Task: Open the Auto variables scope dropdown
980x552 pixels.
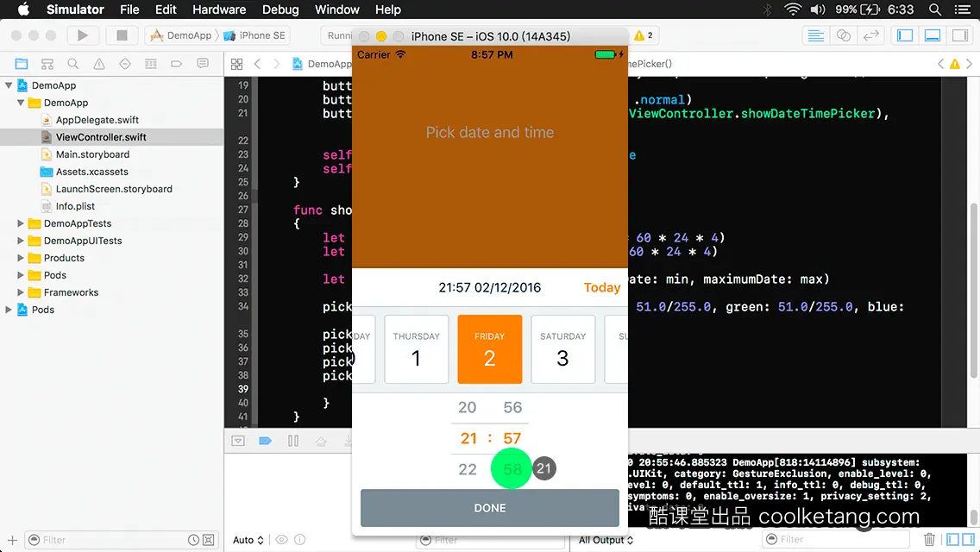Action: click(x=248, y=540)
